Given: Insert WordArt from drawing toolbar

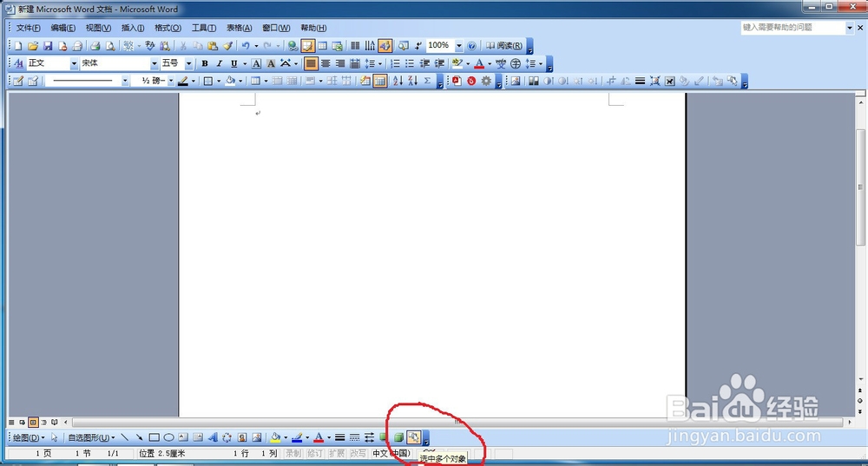Looking at the screenshot, I should 213,437.
